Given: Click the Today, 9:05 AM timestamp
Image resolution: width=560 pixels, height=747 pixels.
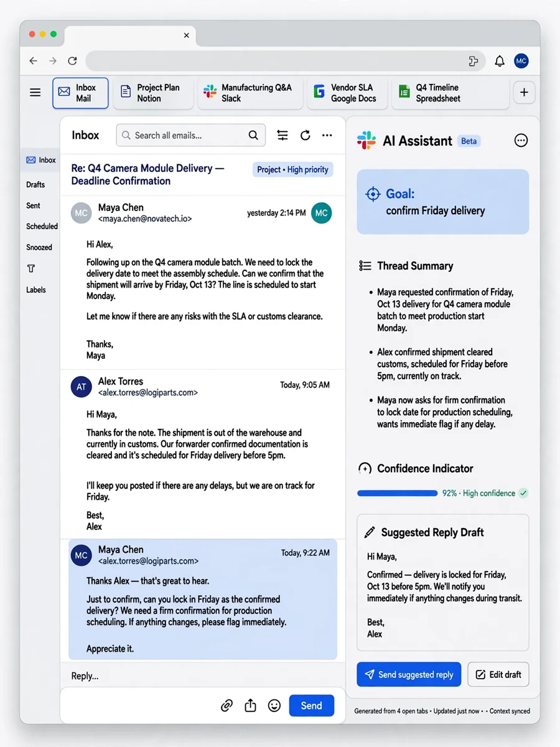Looking at the screenshot, I should pos(305,385).
